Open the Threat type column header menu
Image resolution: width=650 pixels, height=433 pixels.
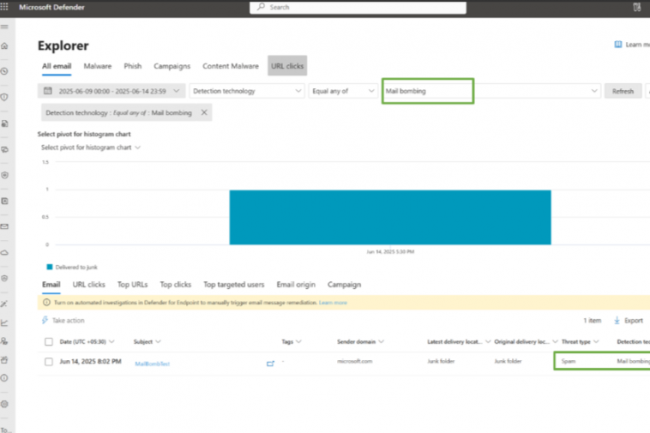pos(580,342)
